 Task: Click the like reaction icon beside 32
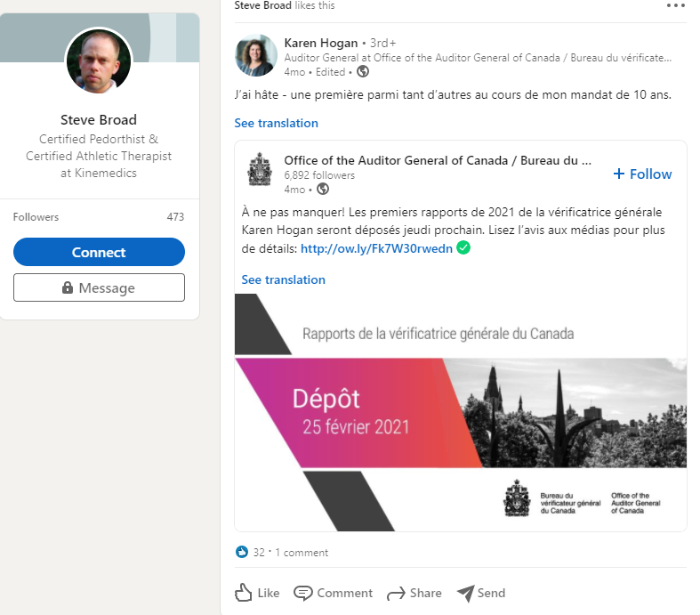[242, 552]
